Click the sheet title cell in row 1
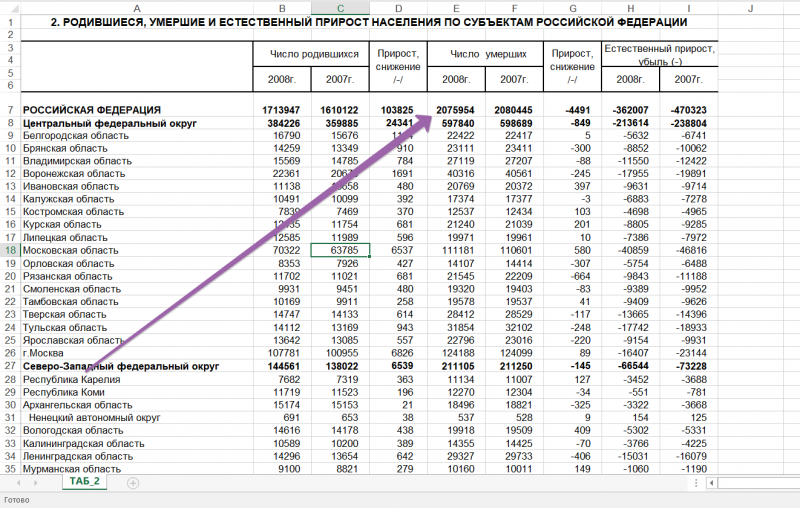 369,22
